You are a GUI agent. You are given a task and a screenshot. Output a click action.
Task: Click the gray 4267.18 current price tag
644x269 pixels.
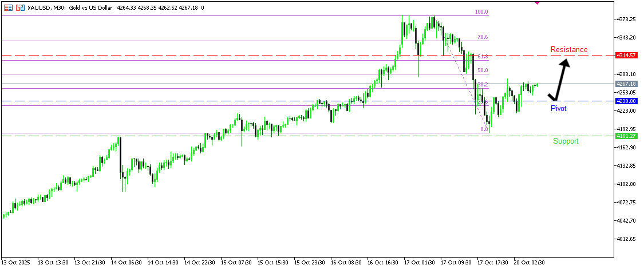coord(626,84)
